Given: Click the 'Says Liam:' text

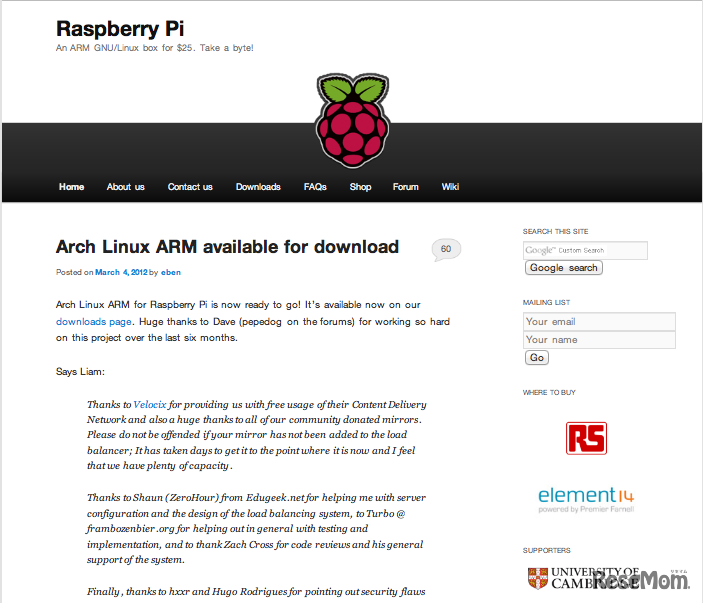Looking at the screenshot, I should (80, 372).
